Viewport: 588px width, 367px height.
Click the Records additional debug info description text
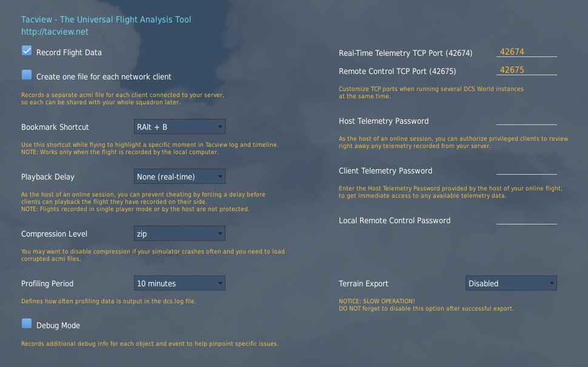150,343
